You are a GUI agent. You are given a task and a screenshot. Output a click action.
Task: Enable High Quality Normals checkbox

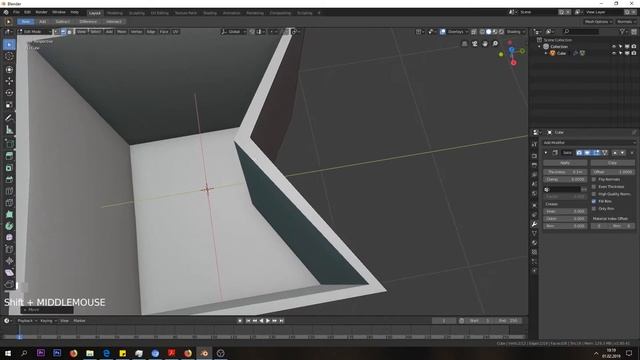594,194
